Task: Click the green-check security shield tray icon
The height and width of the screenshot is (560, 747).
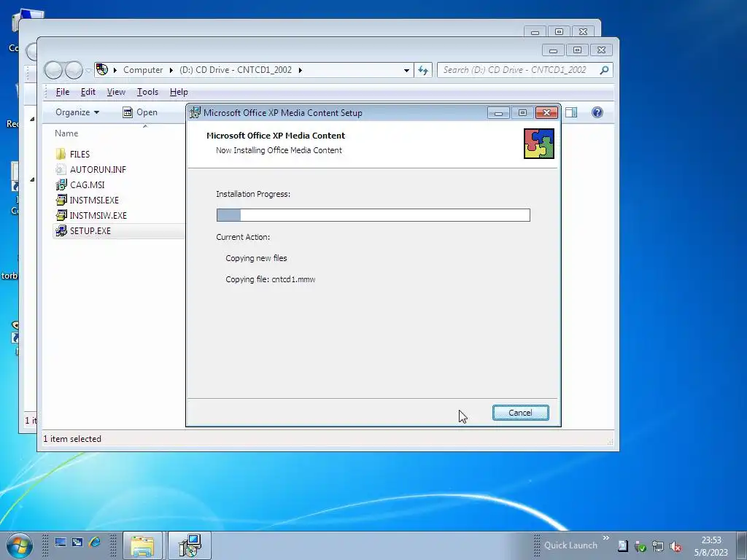Action: (640, 546)
